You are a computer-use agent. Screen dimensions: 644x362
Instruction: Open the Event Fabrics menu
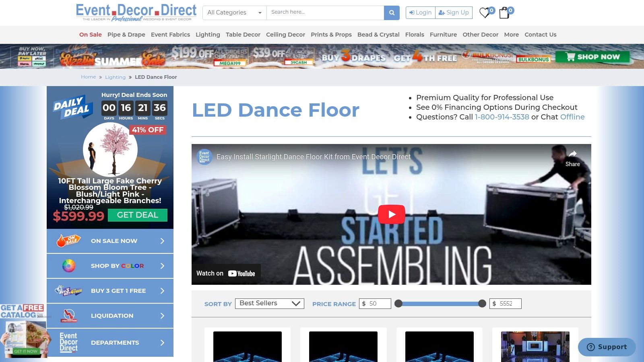pos(170,35)
